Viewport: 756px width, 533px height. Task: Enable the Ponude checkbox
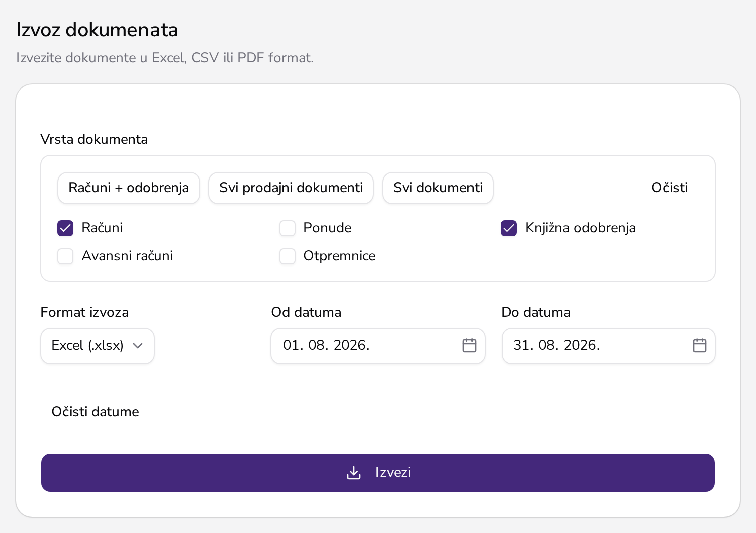click(288, 228)
